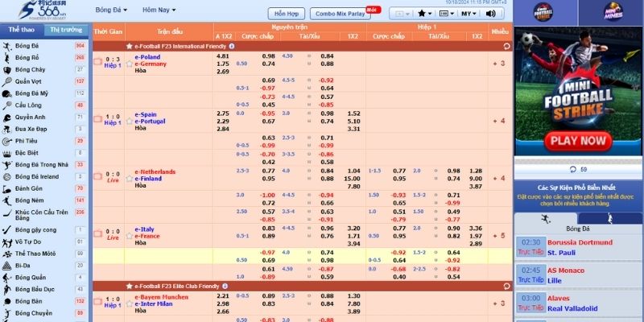The width and height of the screenshot is (644, 322).
Task: Favorite the e-Italy vs e-France match star
Action: click(x=130, y=236)
